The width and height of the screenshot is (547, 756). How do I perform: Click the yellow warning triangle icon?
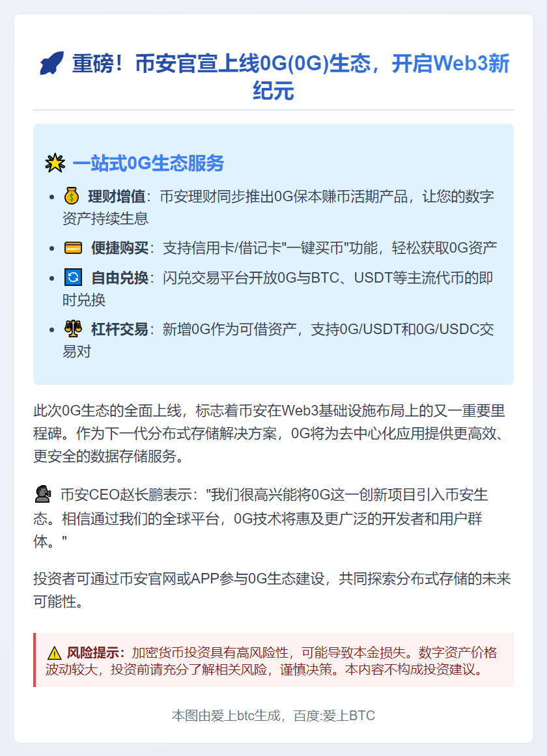pos(55,653)
